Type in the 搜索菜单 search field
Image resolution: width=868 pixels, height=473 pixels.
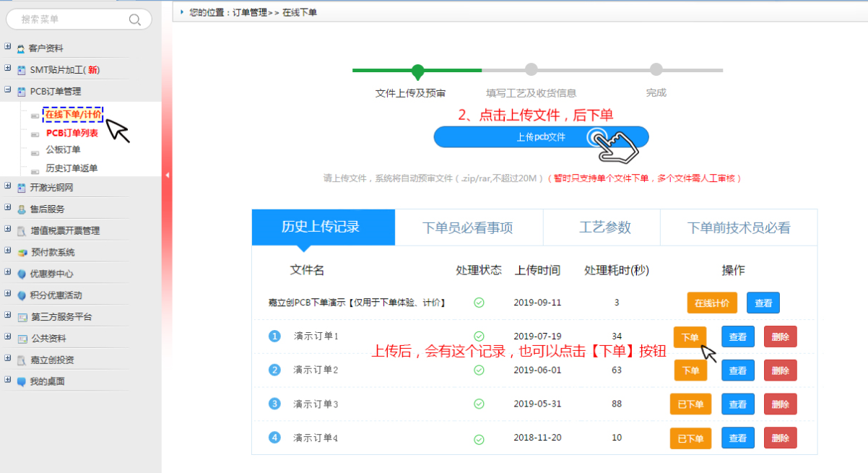point(72,19)
